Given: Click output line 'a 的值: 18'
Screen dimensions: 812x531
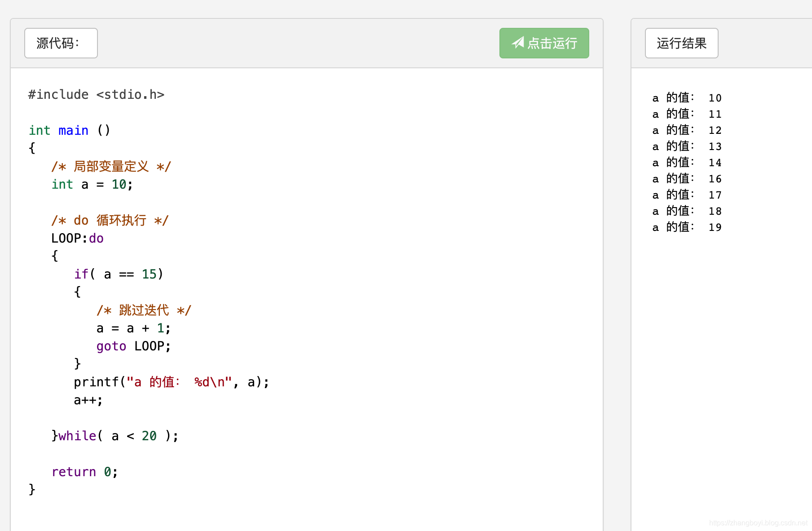Looking at the screenshot, I should pyautogui.click(x=687, y=211).
